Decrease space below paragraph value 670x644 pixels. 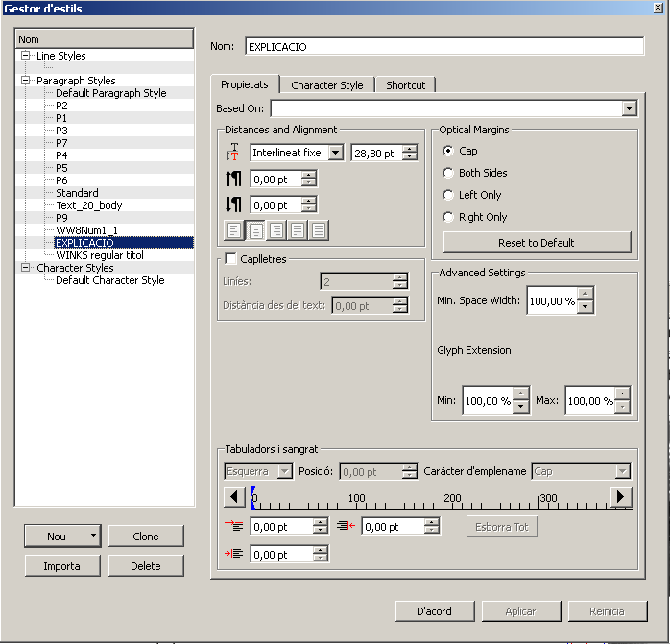click(308, 208)
